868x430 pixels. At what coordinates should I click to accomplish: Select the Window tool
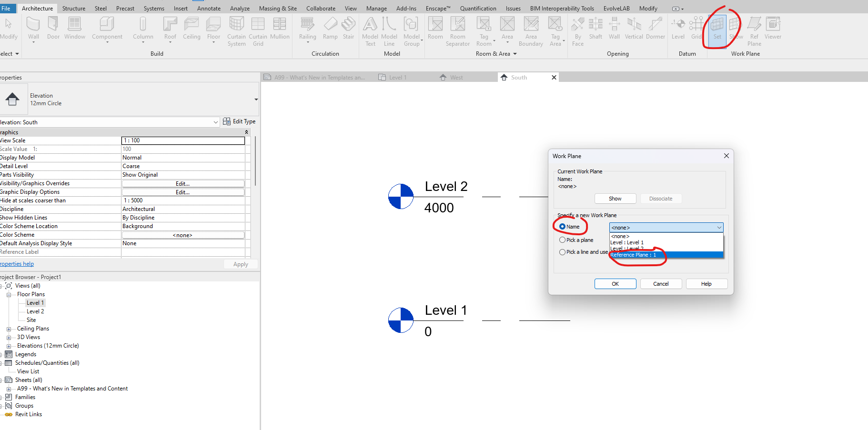point(75,28)
